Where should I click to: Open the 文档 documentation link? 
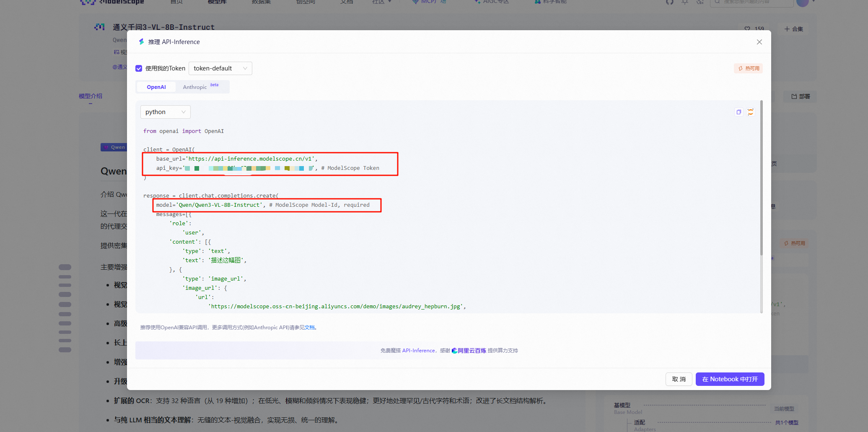click(309, 328)
